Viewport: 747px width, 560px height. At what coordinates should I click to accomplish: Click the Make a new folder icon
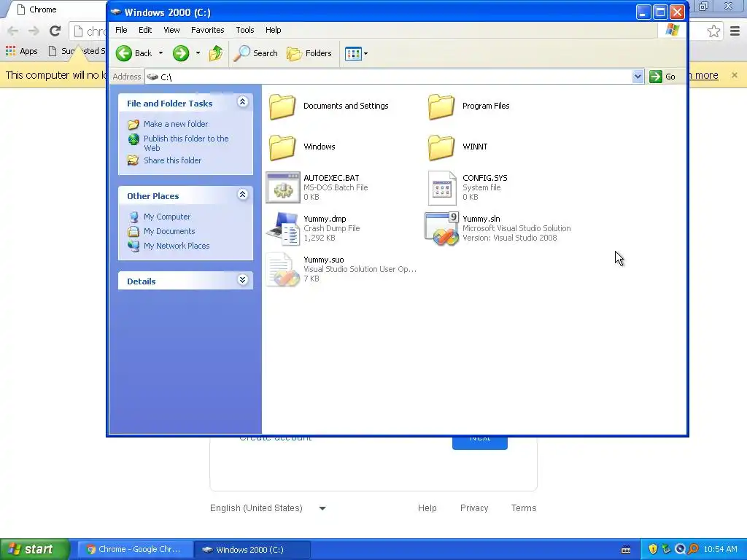133,124
